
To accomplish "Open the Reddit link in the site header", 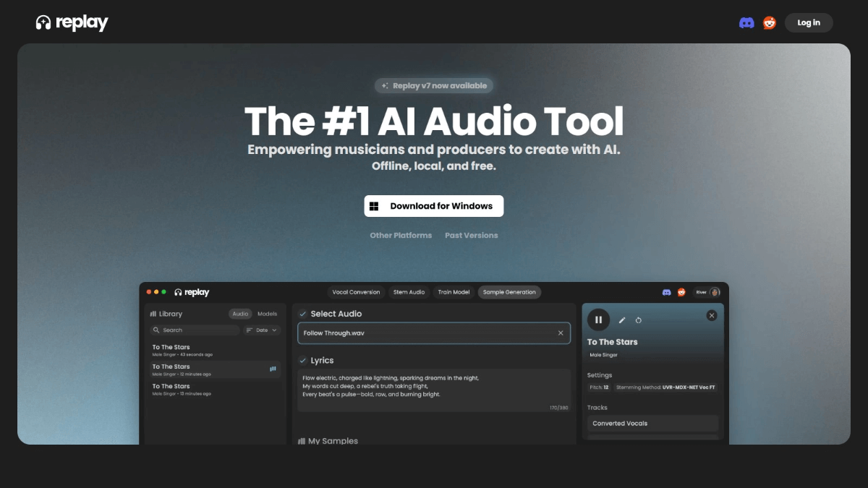I will point(770,23).
